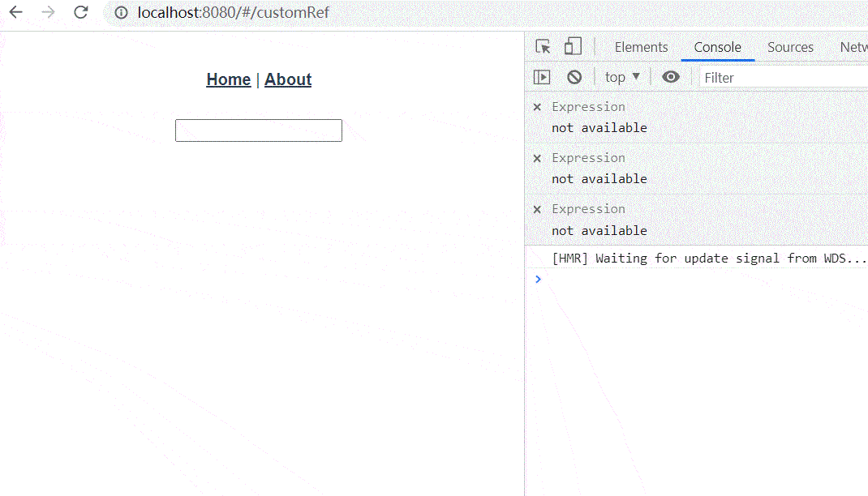Reload the localhost page
The width and height of the screenshot is (868, 496).
pos(81,12)
